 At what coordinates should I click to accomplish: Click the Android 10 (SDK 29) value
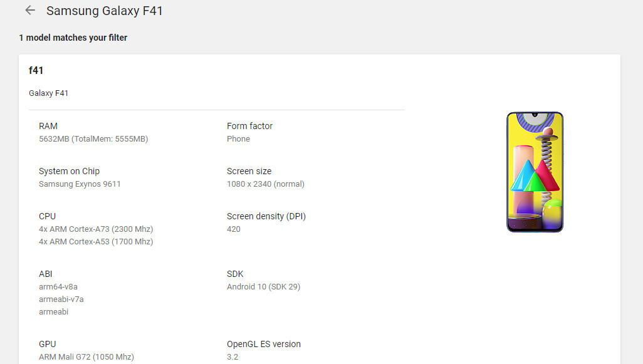point(264,287)
